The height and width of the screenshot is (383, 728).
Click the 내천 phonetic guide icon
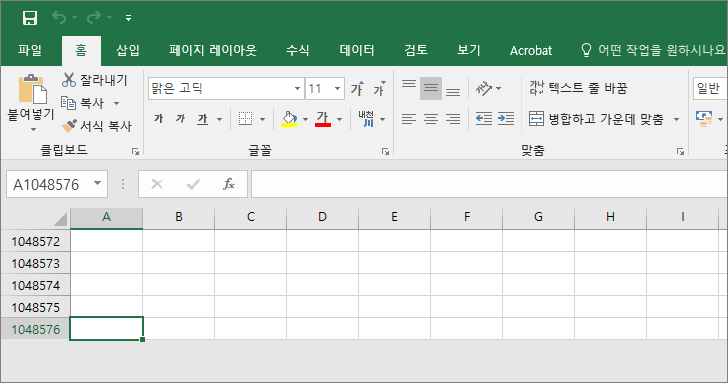[366, 119]
